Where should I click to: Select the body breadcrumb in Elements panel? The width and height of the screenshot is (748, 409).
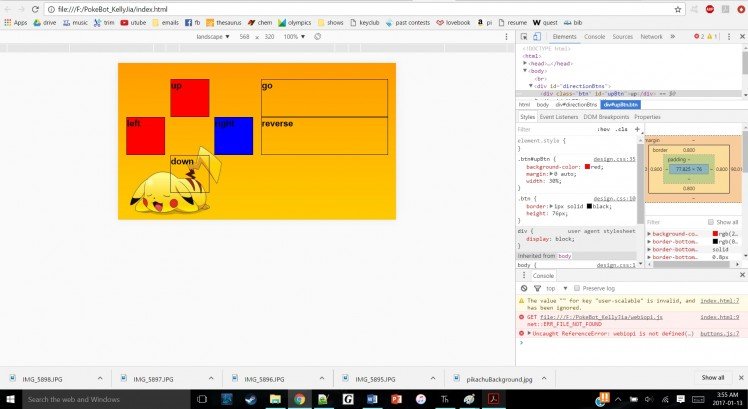click(542, 105)
